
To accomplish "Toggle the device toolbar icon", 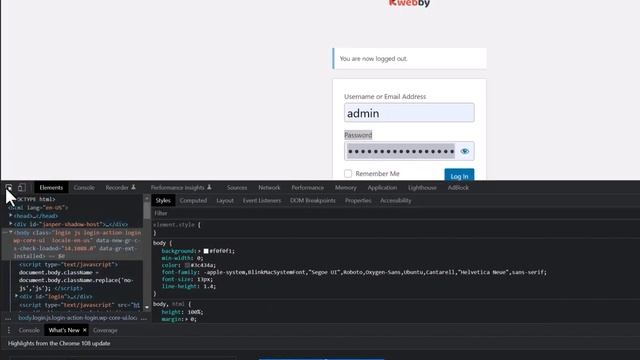I will 21,187.
